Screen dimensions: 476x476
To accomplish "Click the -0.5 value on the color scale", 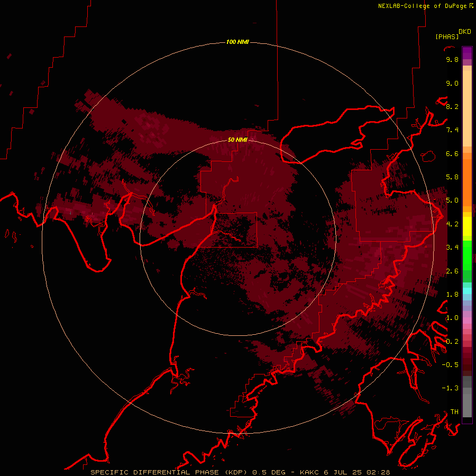I will (450, 365).
